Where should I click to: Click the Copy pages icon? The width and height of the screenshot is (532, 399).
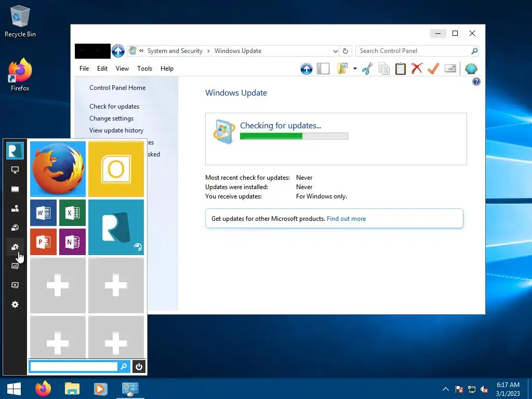coord(384,69)
